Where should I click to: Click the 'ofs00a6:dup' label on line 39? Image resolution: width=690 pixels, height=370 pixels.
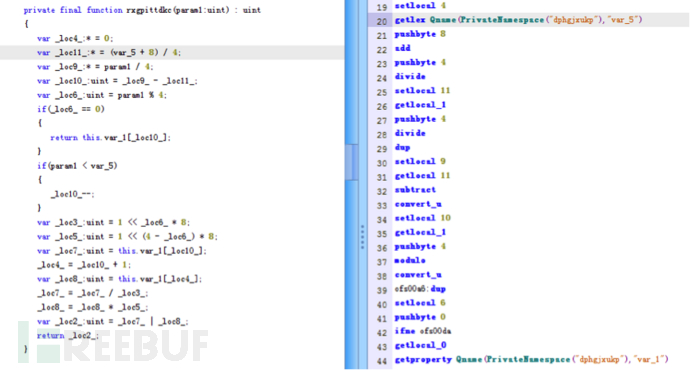point(420,289)
